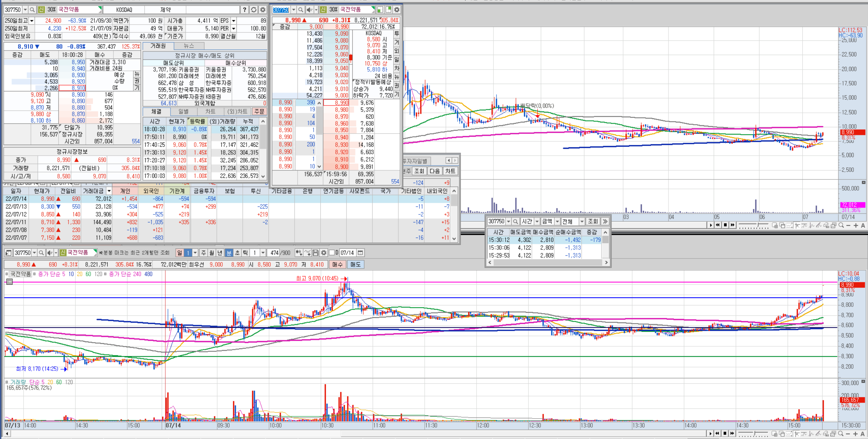This screenshot has width=868, height=439.
Task: Click search magnifier in order book panel
Action: (301, 10)
